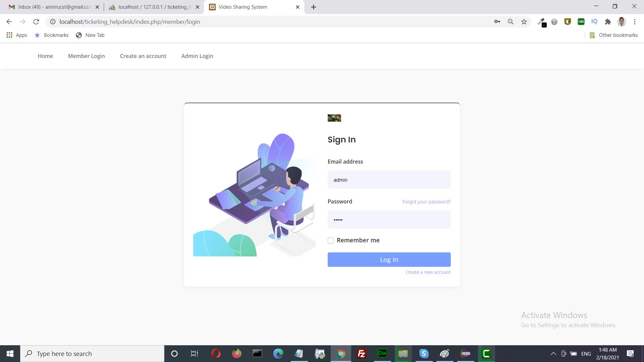Open the saved passwords key icon
Screen dimensions: 644x362
[x=497, y=22]
